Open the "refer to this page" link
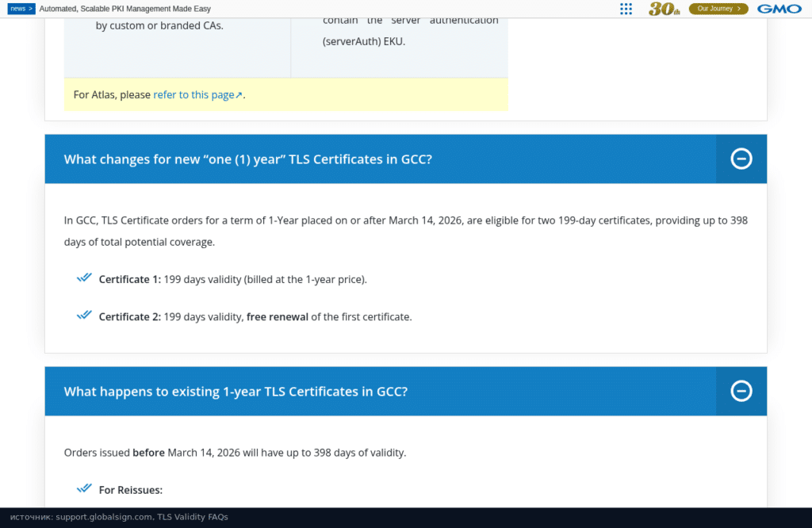This screenshot has width=812, height=528. [x=197, y=94]
